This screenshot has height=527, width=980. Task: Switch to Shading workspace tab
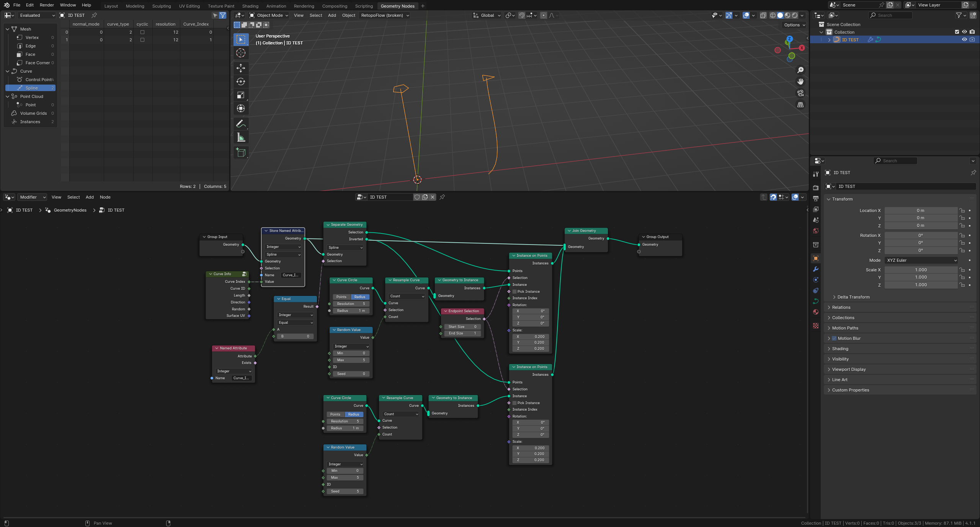(x=250, y=6)
